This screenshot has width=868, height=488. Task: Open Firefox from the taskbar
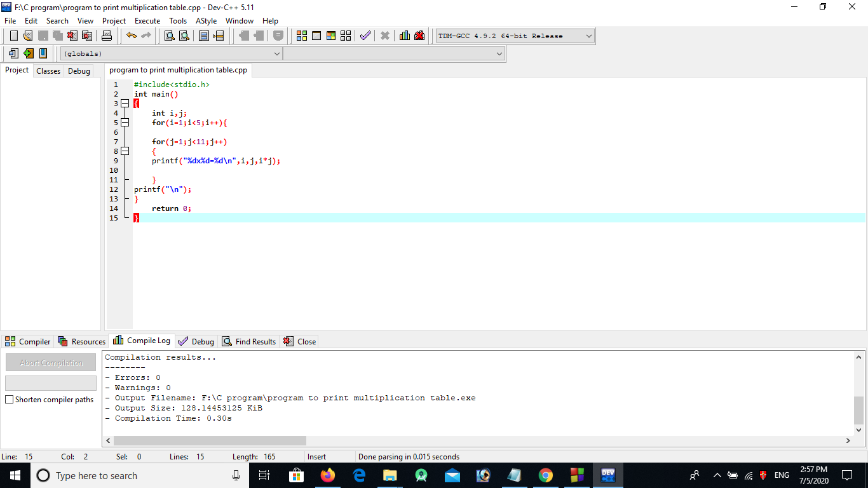click(x=328, y=475)
